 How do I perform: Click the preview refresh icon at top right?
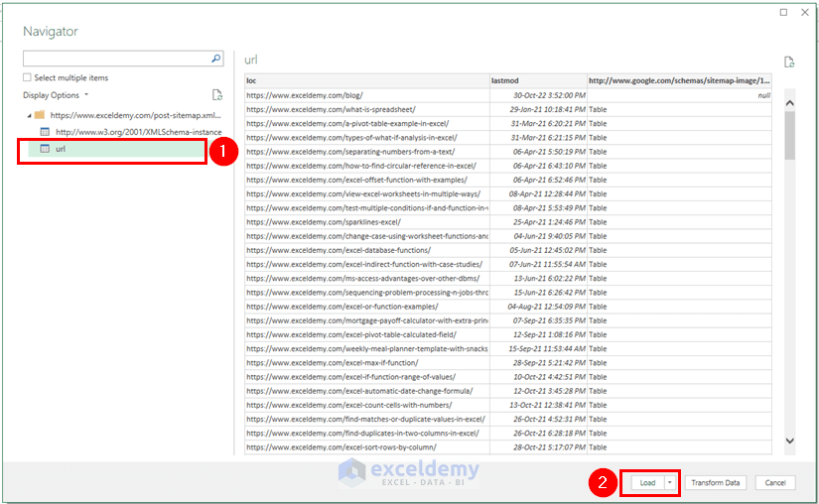(x=789, y=63)
